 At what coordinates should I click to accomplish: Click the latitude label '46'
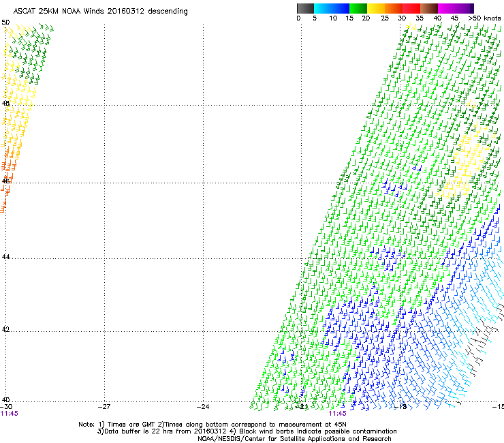coord(5,181)
